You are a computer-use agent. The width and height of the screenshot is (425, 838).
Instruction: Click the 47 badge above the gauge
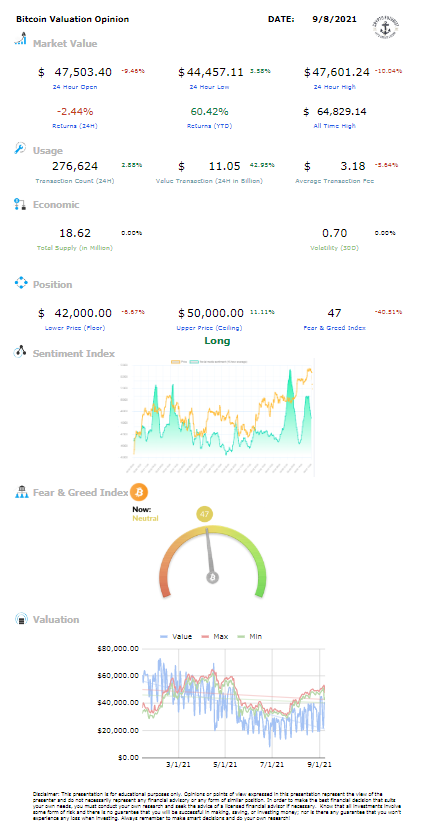point(204,514)
